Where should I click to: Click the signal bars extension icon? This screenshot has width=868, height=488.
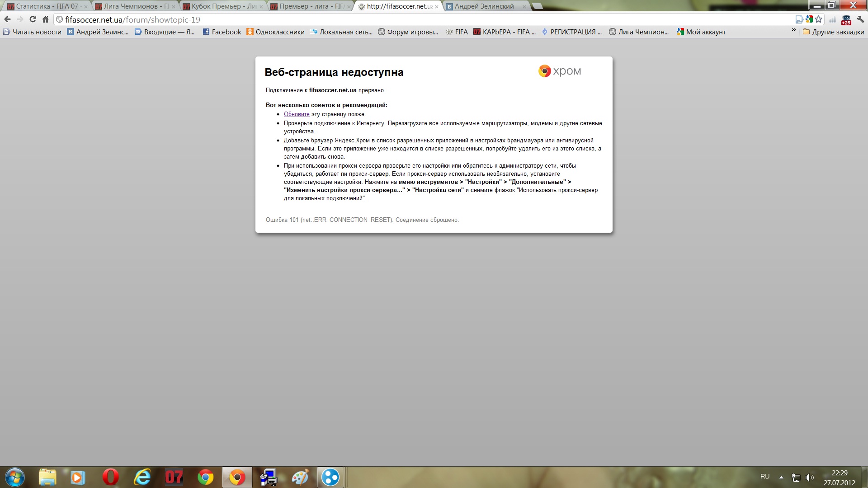[832, 19]
